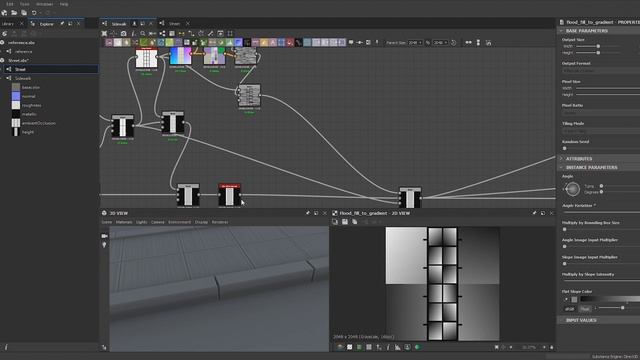640x360 pixels.
Task: Add the red Output node from toolbar
Action: pos(290,42)
